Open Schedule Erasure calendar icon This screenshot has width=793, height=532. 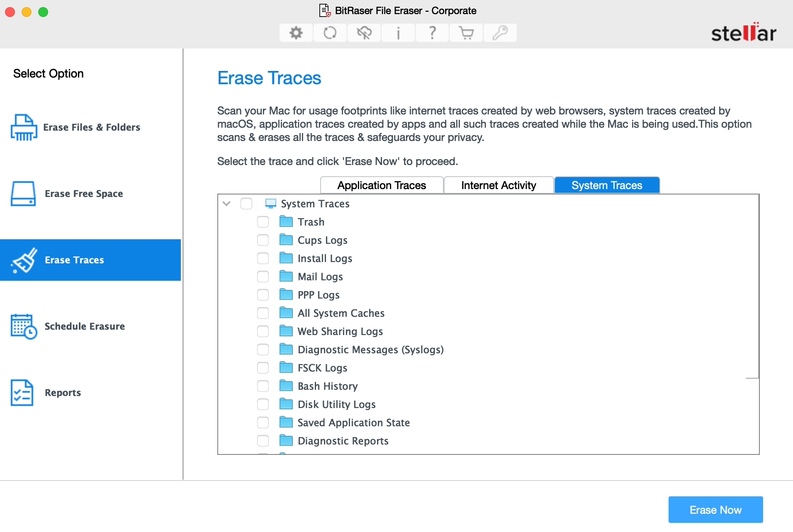click(x=24, y=326)
